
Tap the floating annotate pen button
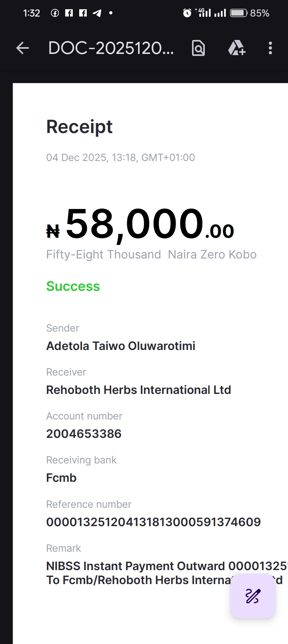click(252, 596)
